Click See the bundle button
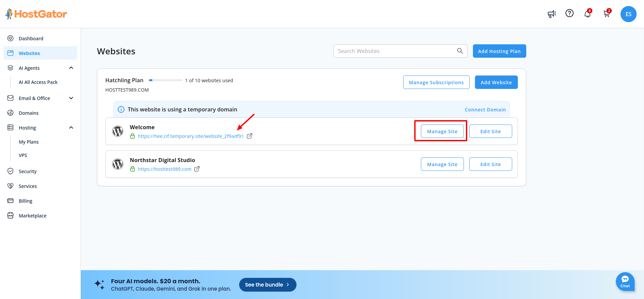Image resolution: width=644 pixels, height=299 pixels. pos(268,285)
